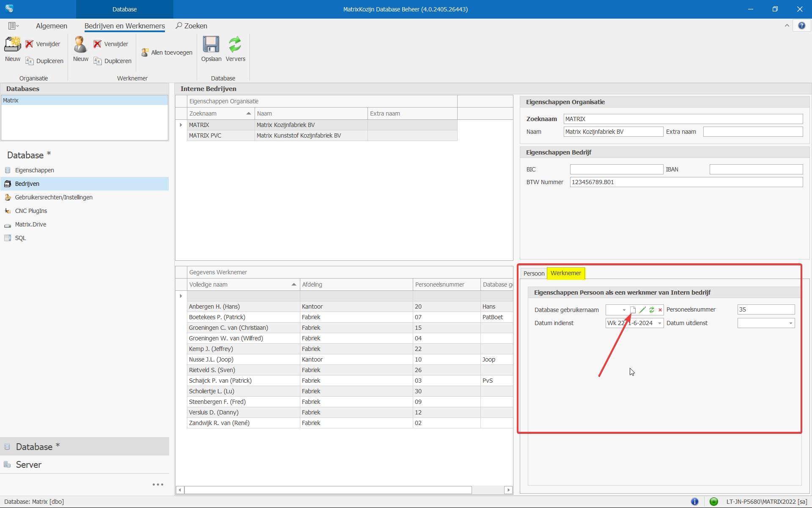Click the blue info icon in status bar

(x=694, y=502)
